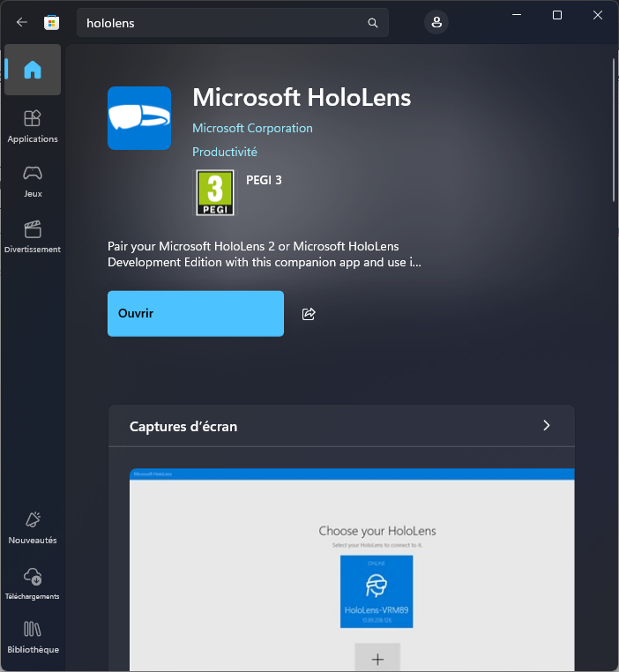Open the Divertissement section
This screenshot has width=619, height=672.
(x=33, y=236)
